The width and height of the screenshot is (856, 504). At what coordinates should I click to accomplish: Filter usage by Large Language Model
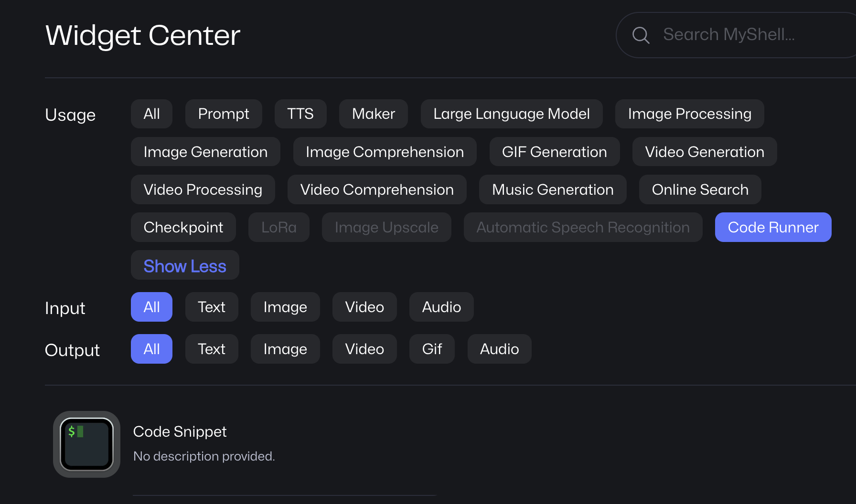pyautogui.click(x=511, y=114)
